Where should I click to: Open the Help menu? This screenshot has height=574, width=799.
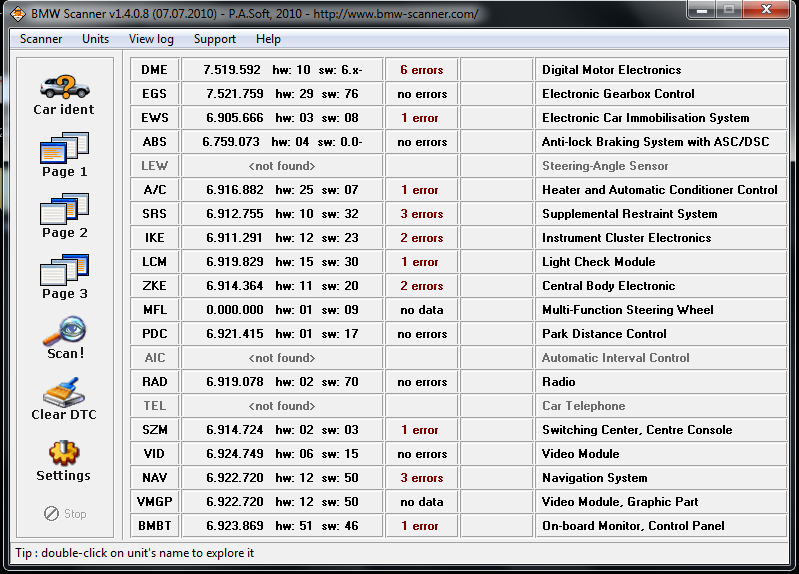(x=268, y=39)
